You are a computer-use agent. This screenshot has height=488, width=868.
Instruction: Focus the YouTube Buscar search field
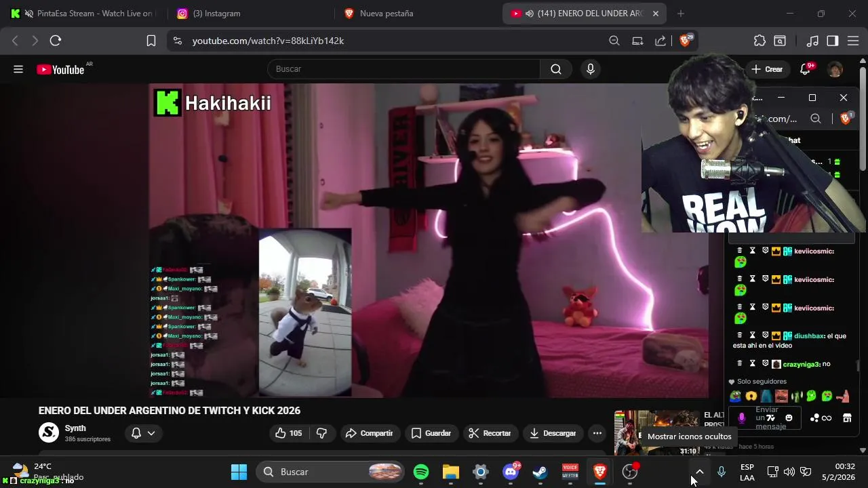(x=403, y=69)
